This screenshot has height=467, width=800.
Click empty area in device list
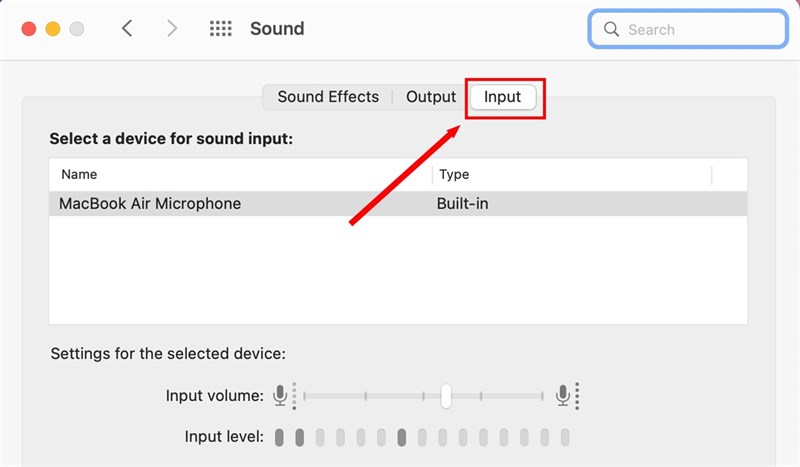coord(398,270)
